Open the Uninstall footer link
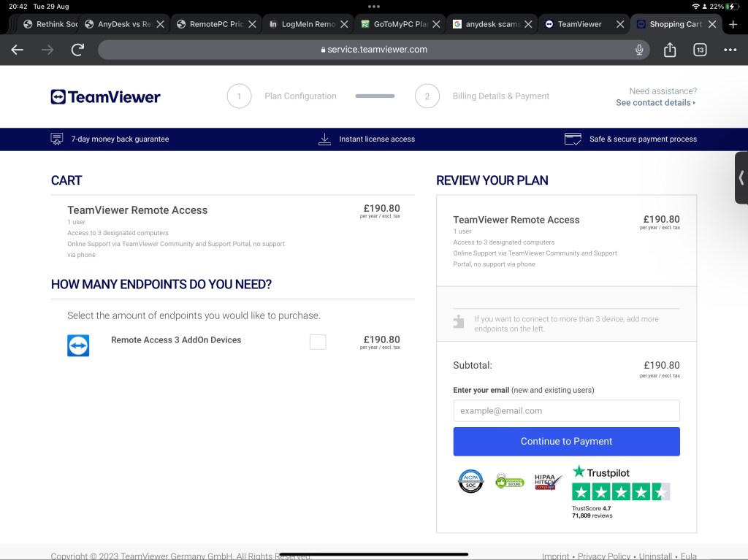Viewport: 748px width, 560px height. [655, 556]
